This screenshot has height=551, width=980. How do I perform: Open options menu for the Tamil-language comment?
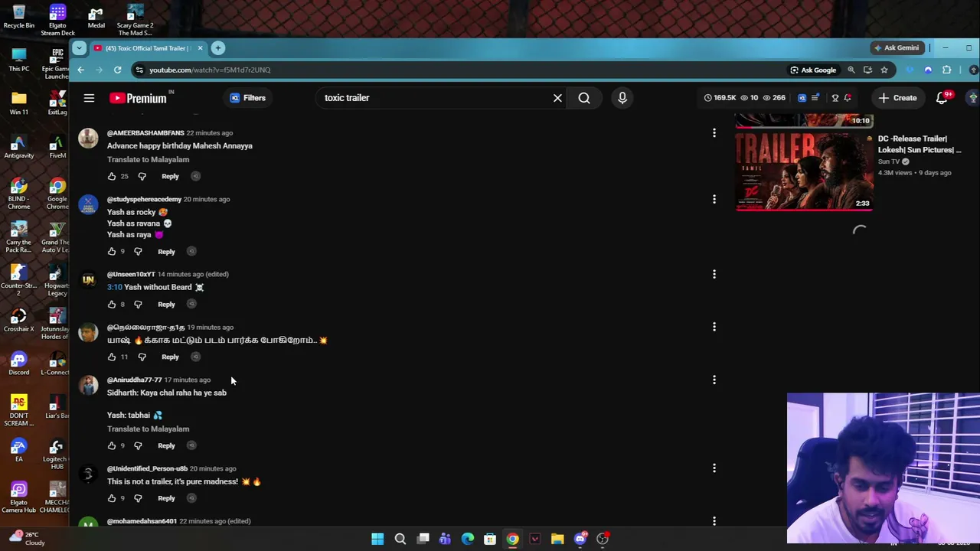click(714, 327)
